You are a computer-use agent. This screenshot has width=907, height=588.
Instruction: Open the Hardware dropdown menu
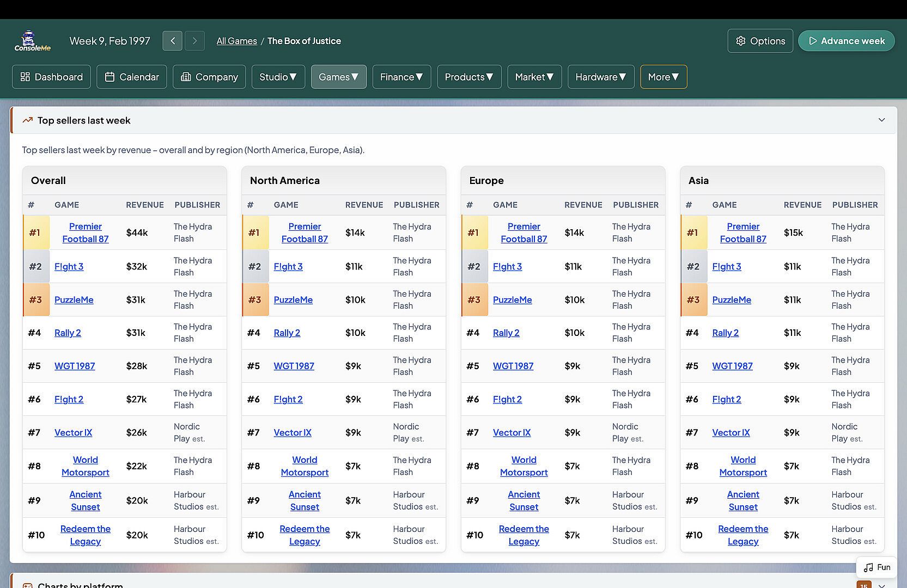(600, 77)
